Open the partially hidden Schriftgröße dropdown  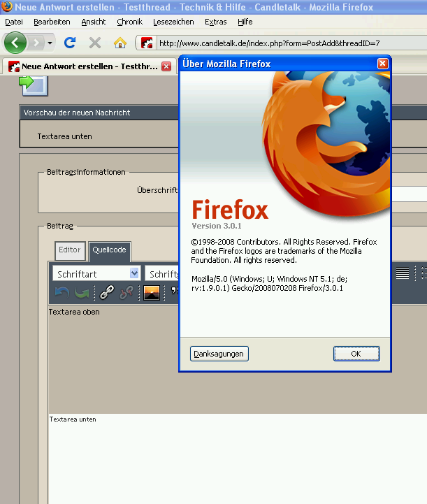[162, 274]
